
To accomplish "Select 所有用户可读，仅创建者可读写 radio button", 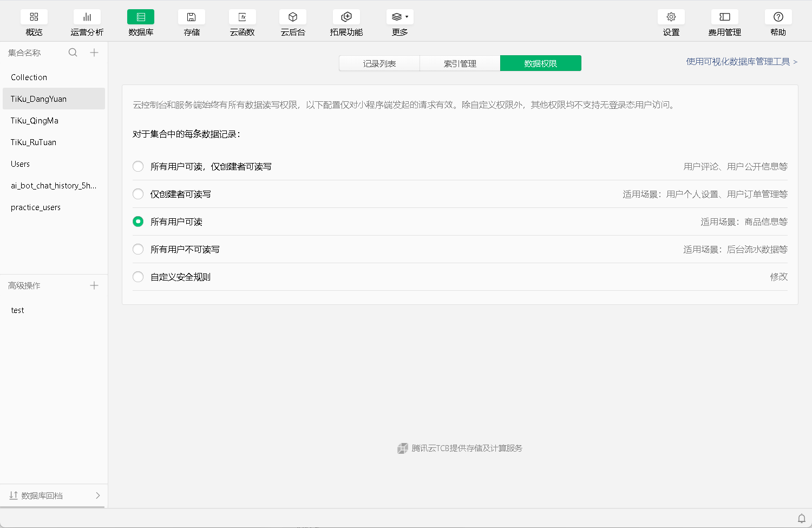I will point(138,166).
